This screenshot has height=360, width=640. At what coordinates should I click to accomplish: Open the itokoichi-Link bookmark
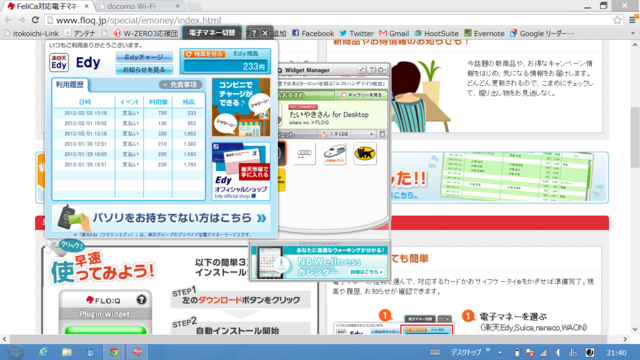(x=31, y=33)
